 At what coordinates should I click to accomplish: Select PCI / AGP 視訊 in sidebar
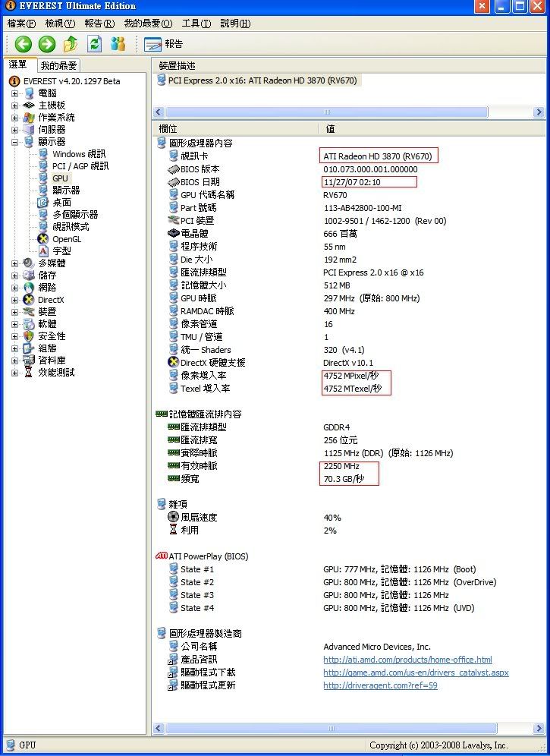coord(80,166)
